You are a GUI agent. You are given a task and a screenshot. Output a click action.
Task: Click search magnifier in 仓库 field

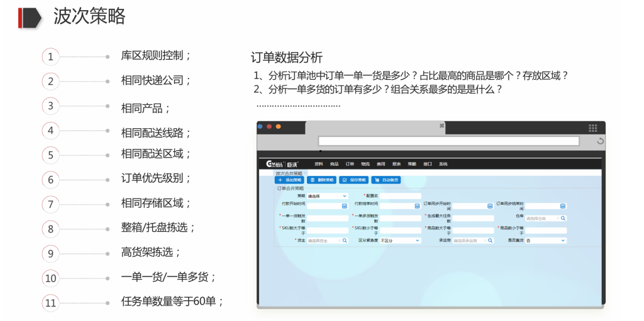[x=563, y=219]
